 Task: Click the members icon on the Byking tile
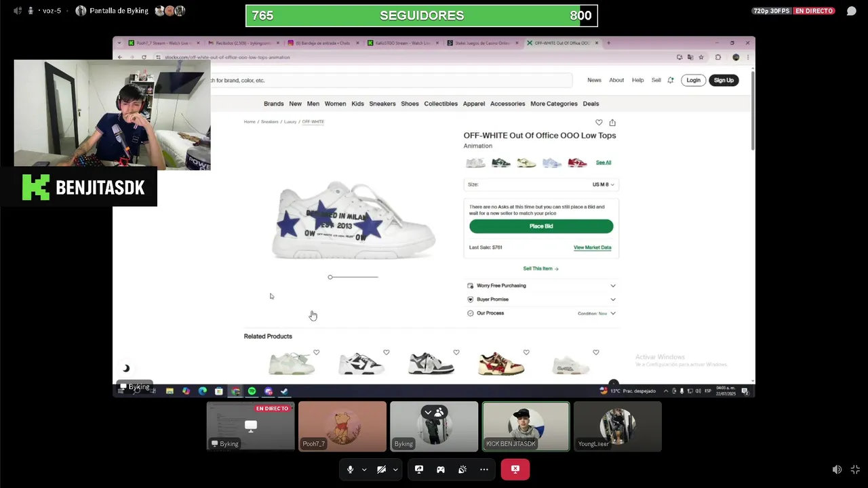coord(439,412)
